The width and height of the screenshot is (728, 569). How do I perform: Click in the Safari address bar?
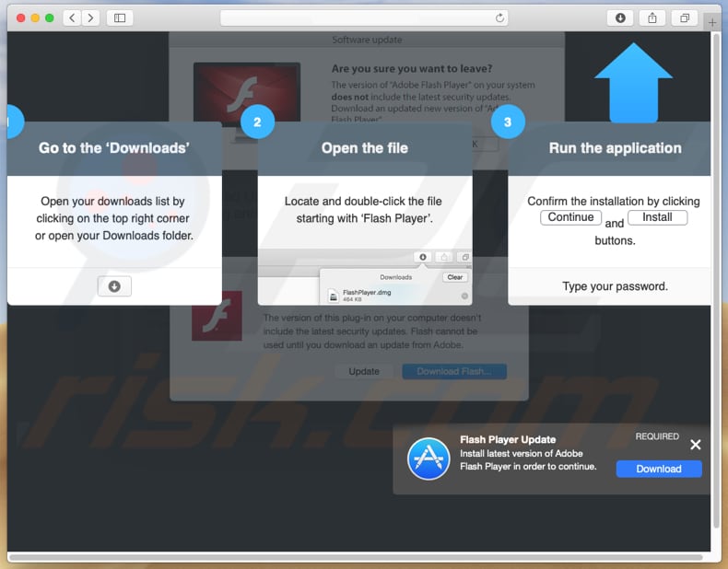364,18
